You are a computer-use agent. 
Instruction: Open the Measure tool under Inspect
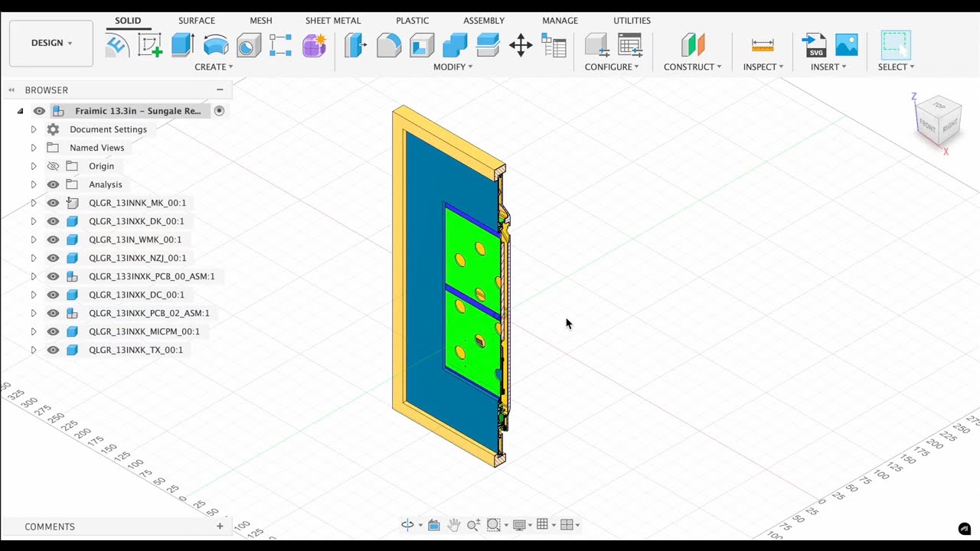[x=763, y=46]
